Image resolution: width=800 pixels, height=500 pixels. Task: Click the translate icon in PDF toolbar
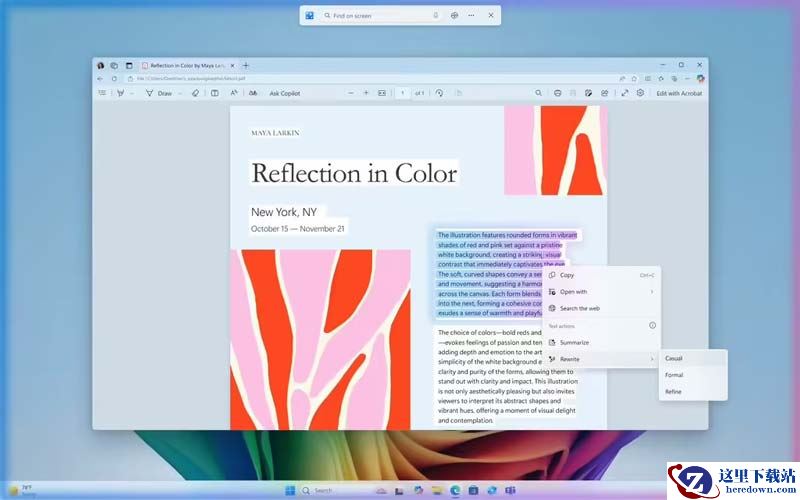point(253,93)
